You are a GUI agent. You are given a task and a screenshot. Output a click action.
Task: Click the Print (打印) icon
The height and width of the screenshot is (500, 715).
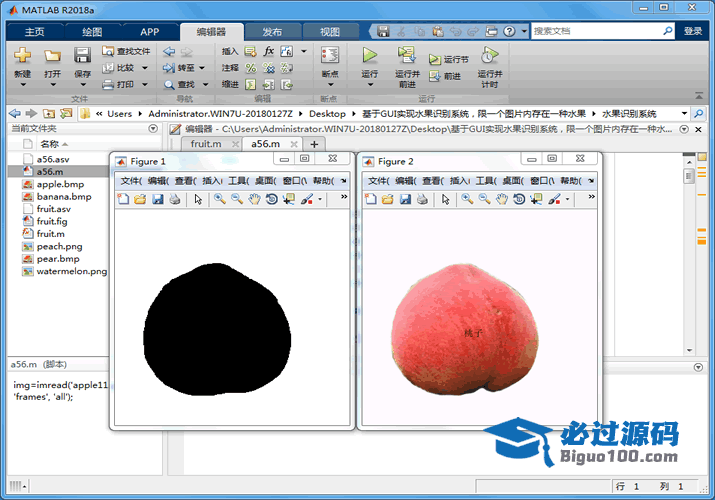[x=108, y=85]
